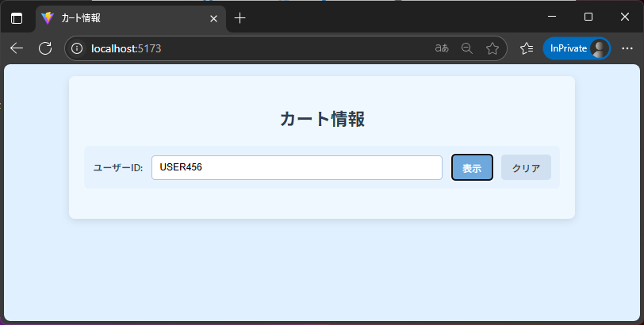Click the ユーザーID input field

point(297,167)
